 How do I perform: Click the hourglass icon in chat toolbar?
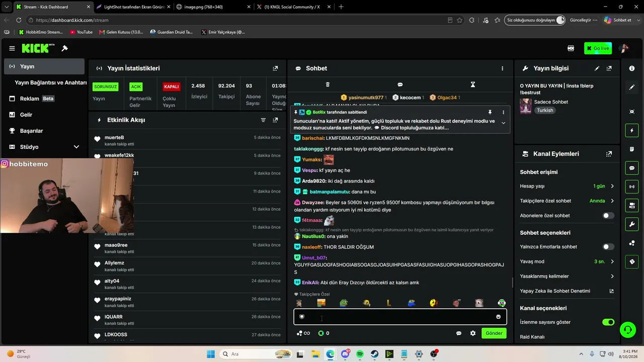473,84
